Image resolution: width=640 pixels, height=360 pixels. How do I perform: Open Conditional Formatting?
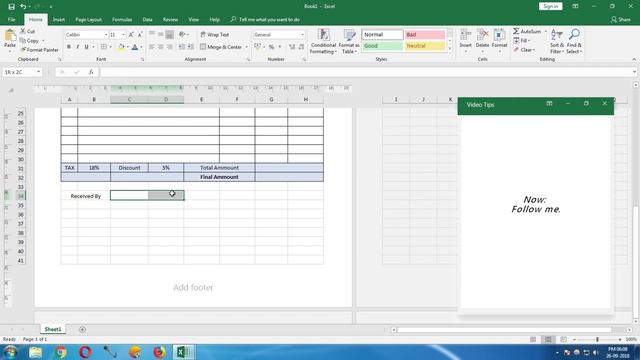[x=323, y=41]
